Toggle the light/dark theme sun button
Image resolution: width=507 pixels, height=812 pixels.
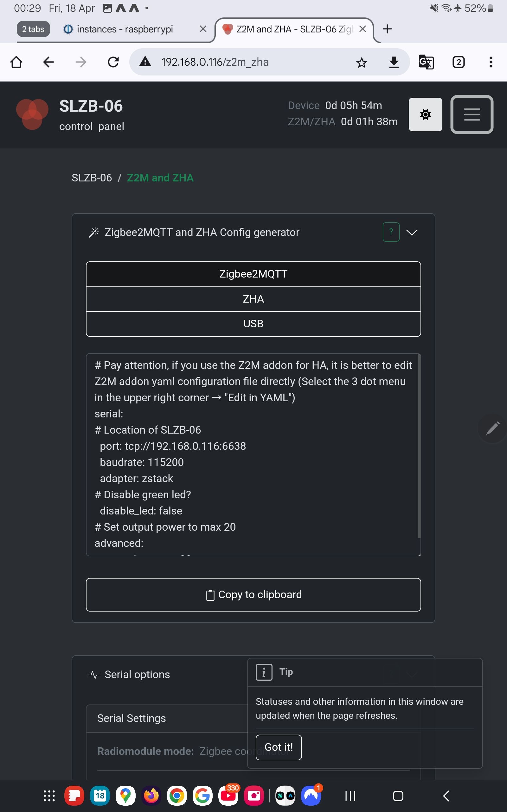pos(425,115)
